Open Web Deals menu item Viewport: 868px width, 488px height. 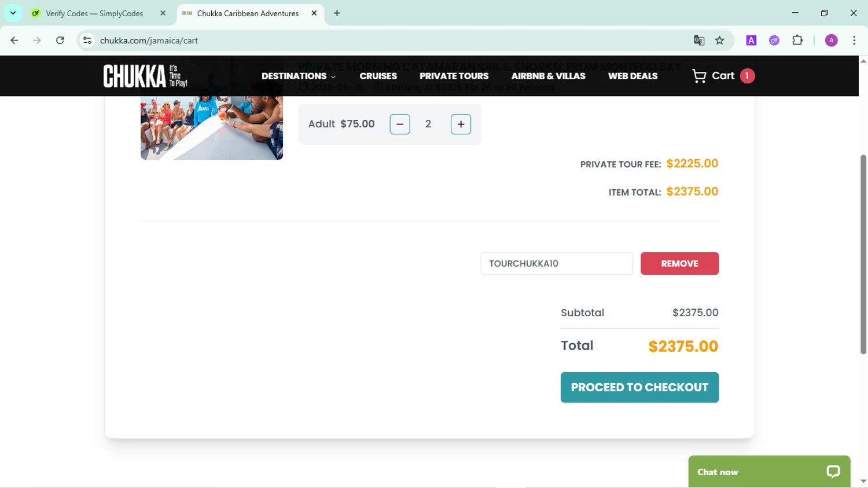632,76
